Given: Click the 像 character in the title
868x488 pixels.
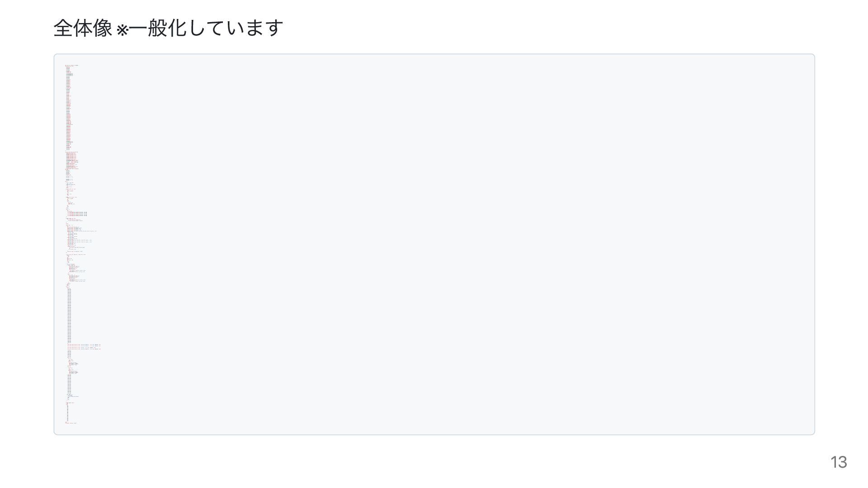Looking at the screenshot, I should [103, 28].
